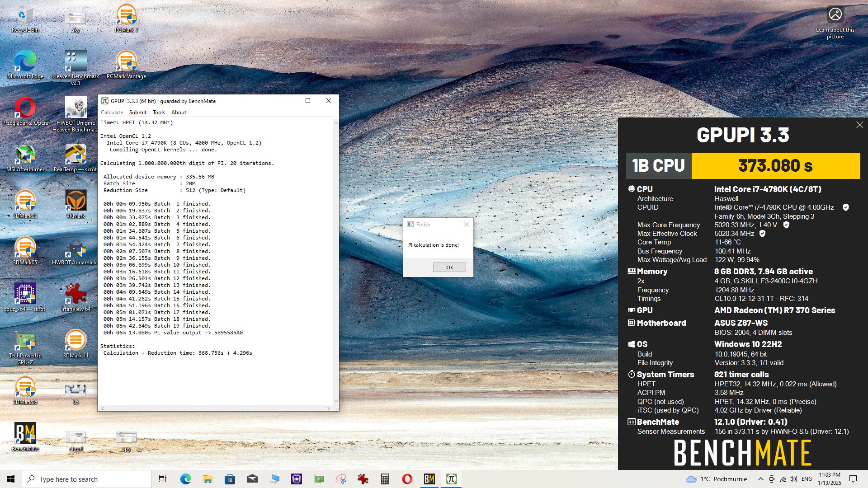Launch IrfanView 64 from the desktop
Image resolution: width=868 pixels, height=488 pixels.
pyautogui.click(x=75, y=297)
